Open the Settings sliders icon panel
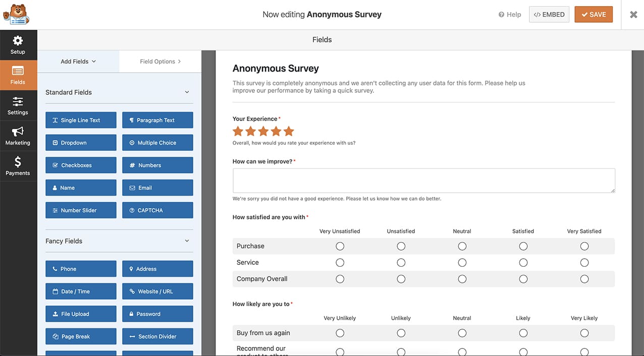Viewport: 644px width, 356px height. pyautogui.click(x=18, y=105)
